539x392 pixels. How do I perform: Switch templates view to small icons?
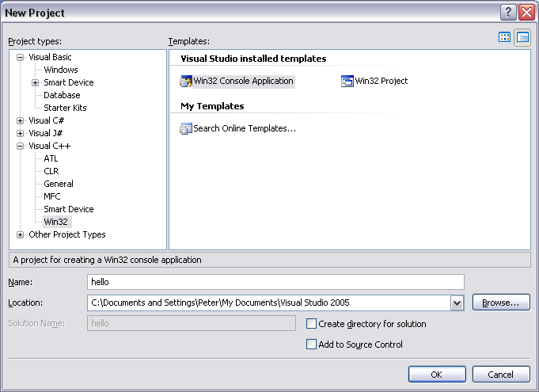pos(522,37)
